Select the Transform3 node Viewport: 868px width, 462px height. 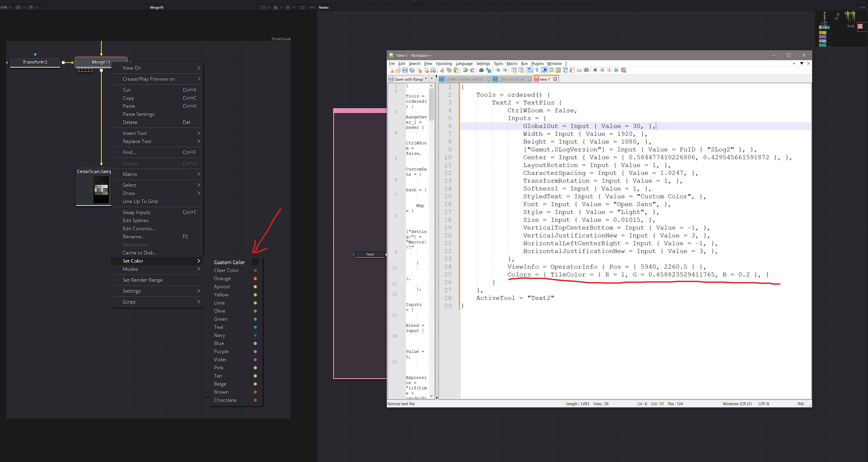coord(35,62)
